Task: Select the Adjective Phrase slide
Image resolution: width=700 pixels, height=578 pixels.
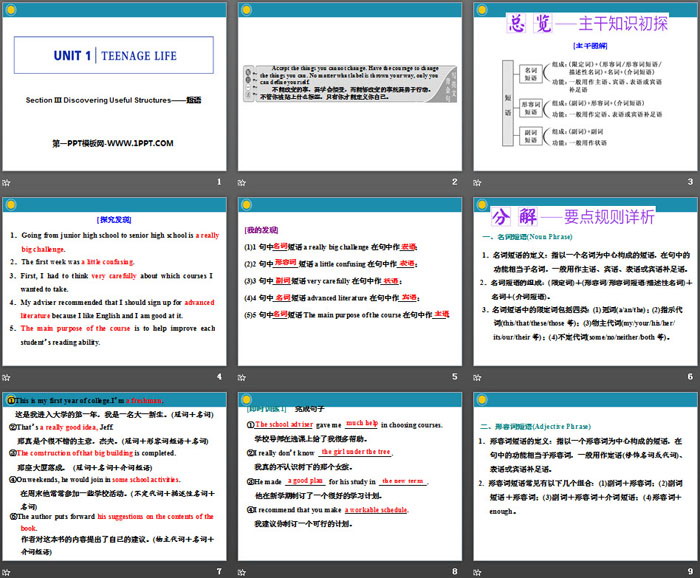Action: point(583,477)
